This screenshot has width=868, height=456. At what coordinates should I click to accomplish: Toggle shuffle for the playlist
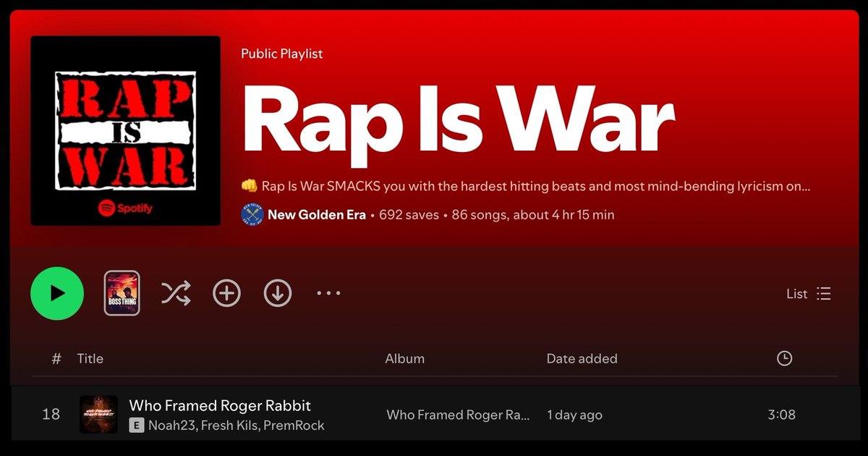point(176,293)
